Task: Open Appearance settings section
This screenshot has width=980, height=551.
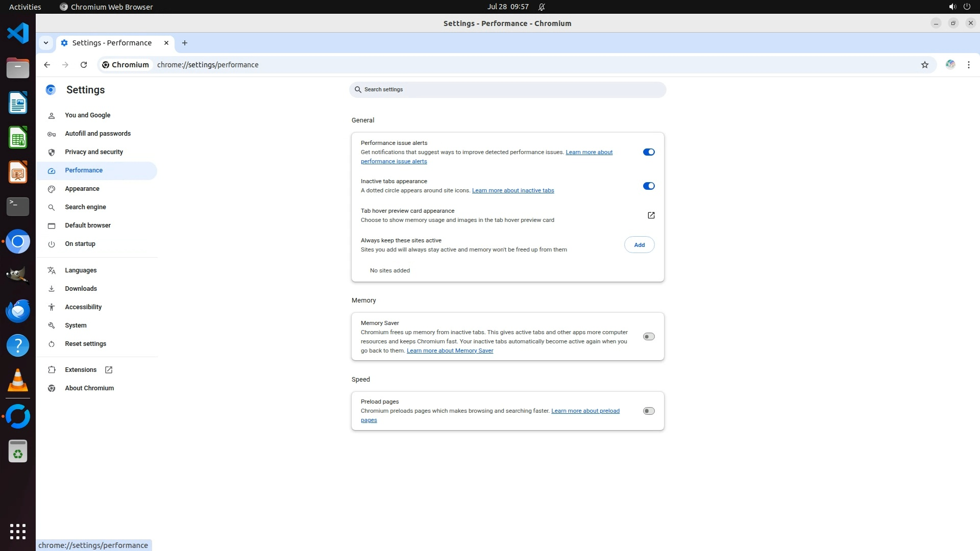Action: pyautogui.click(x=82, y=189)
